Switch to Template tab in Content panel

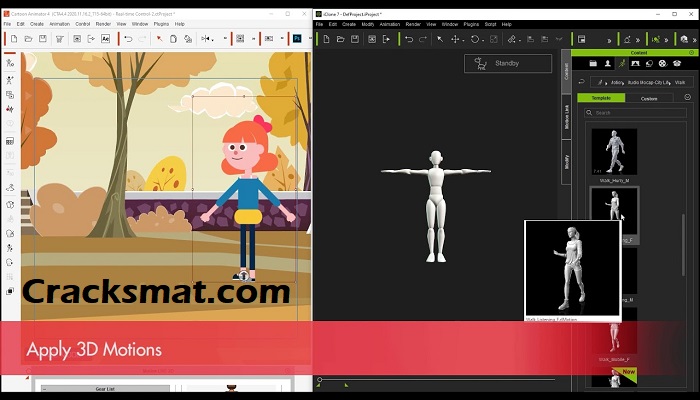[601, 98]
